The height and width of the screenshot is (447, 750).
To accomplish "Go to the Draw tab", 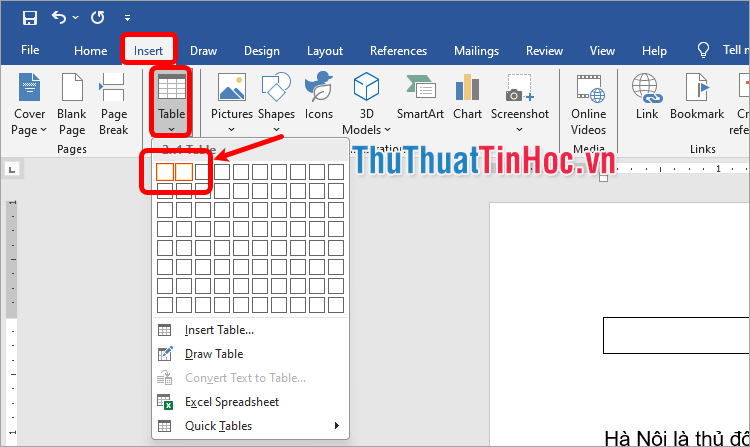I will [203, 51].
